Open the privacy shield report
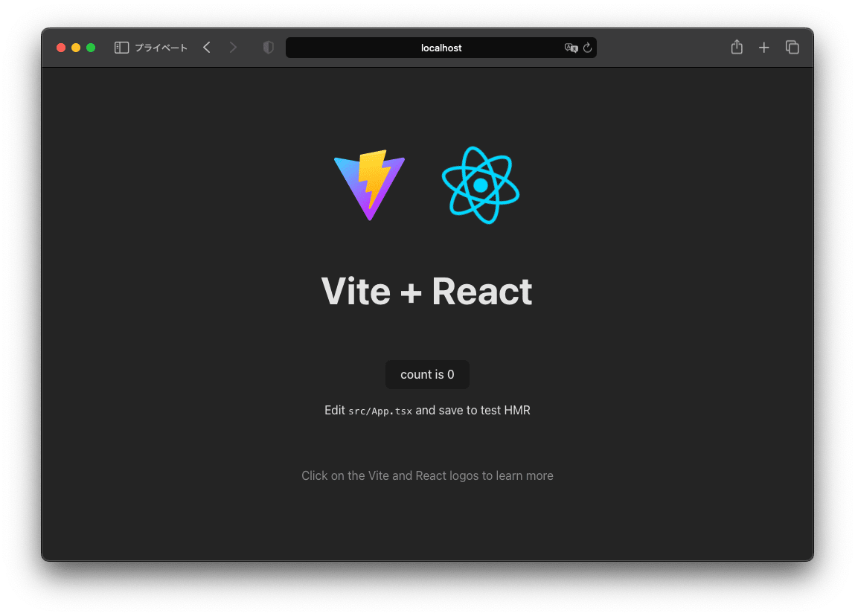Viewport: 855px width, 616px height. point(269,48)
